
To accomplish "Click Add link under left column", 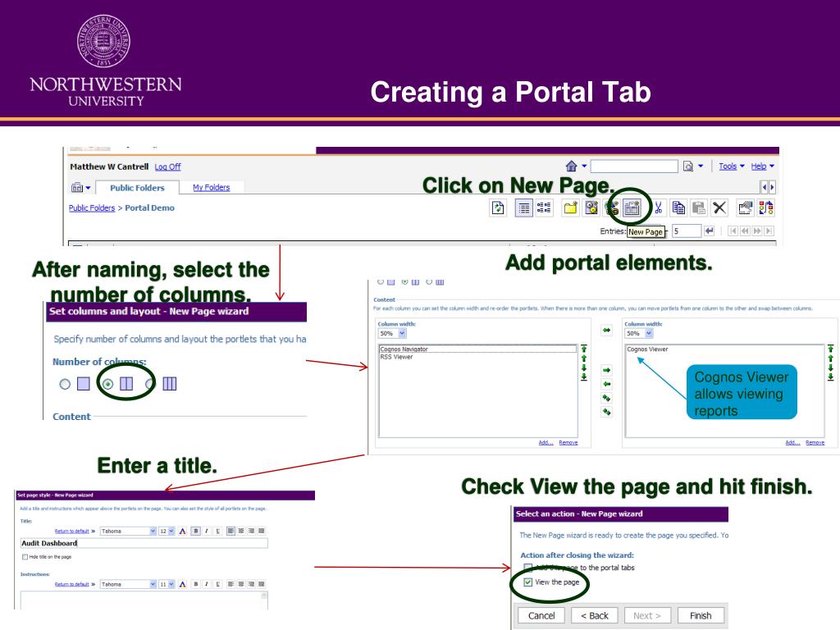I will pyautogui.click(x=546, y=442).
